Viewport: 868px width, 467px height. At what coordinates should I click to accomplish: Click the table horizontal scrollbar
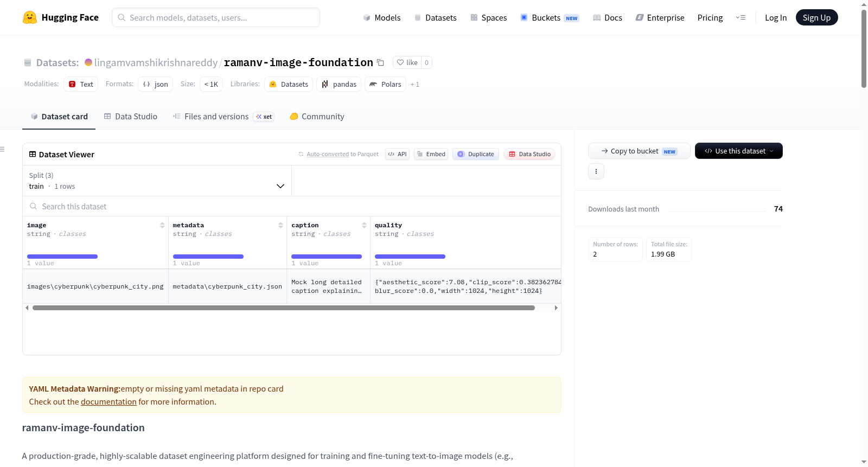pos(284,308)
